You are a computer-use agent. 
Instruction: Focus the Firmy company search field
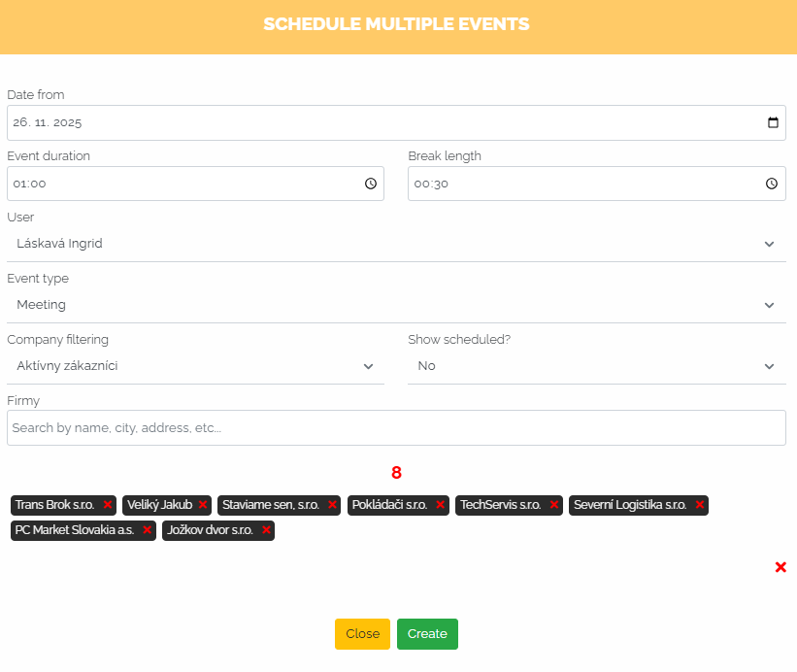pyautogui.click(x=396, y=427)
